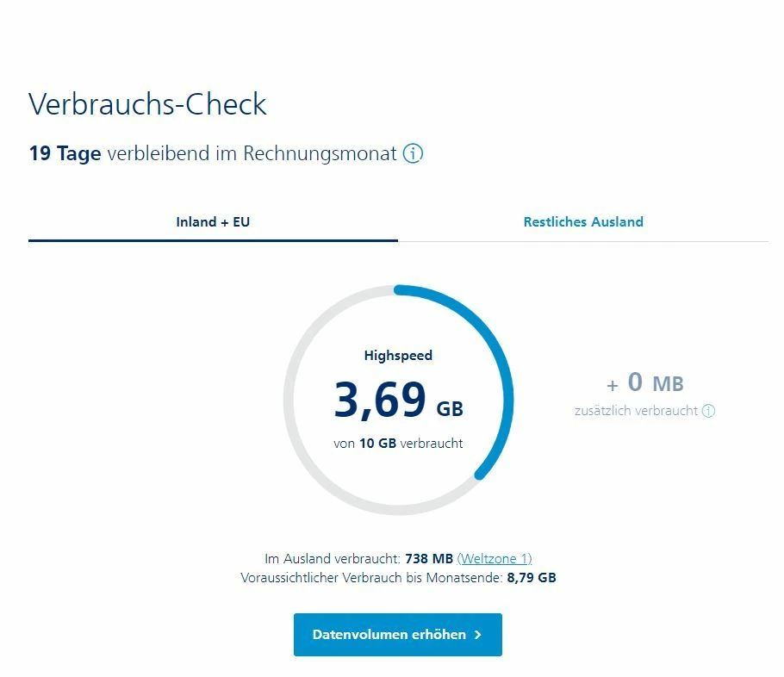Click the 19 Tage remaining text

65,153
